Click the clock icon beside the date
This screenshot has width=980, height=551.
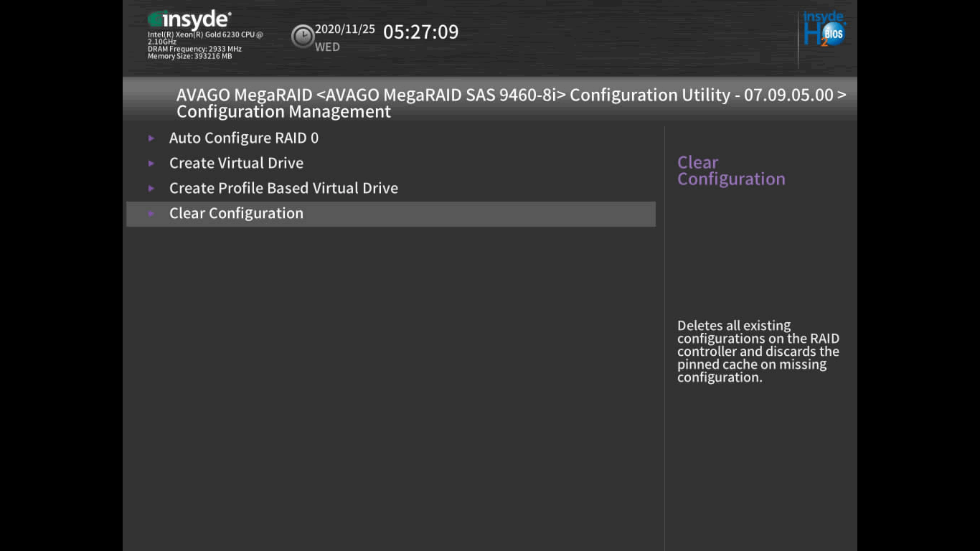(302, 36)
